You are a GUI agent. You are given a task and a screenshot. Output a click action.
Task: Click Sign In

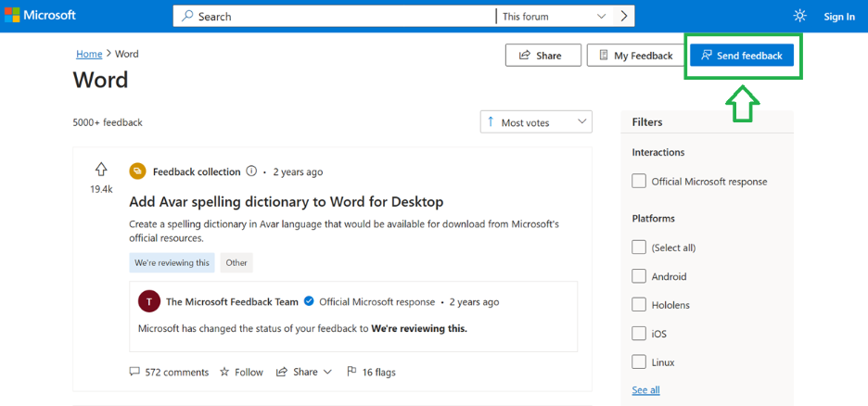(839, 17)
